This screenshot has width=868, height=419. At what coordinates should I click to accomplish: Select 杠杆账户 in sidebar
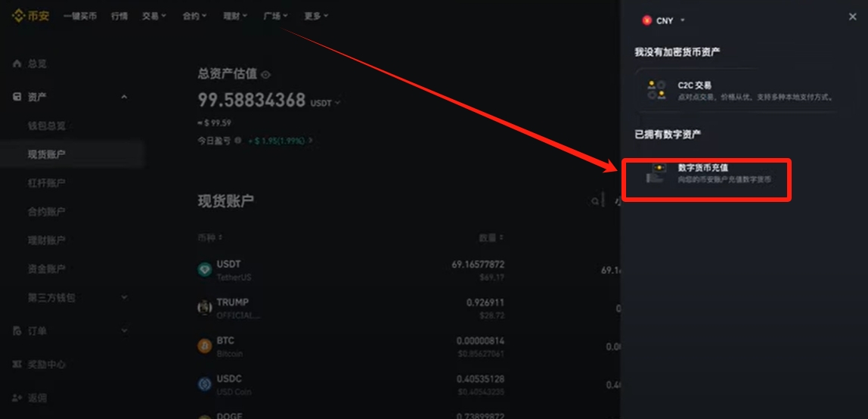pyautogui.click(x=47, y=183)
